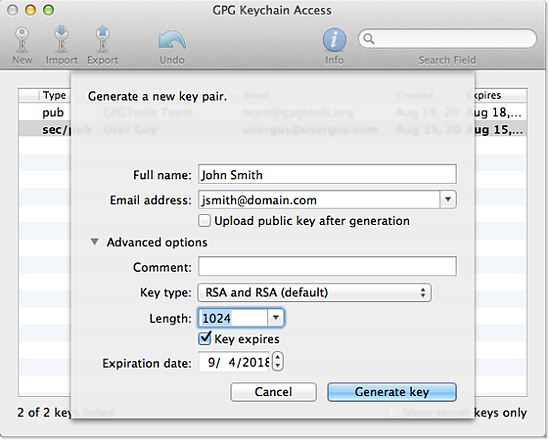Viewport: 549px width, 440px height.
Task: Select the pub key row
Action: (x=272, y=112)
